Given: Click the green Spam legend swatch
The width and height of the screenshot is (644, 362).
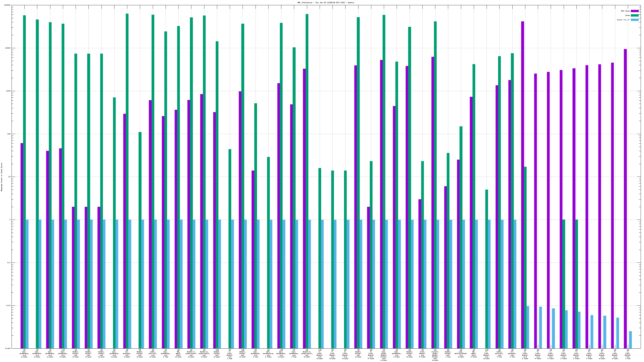Looking at the screenshot, I should coord(635,16).
